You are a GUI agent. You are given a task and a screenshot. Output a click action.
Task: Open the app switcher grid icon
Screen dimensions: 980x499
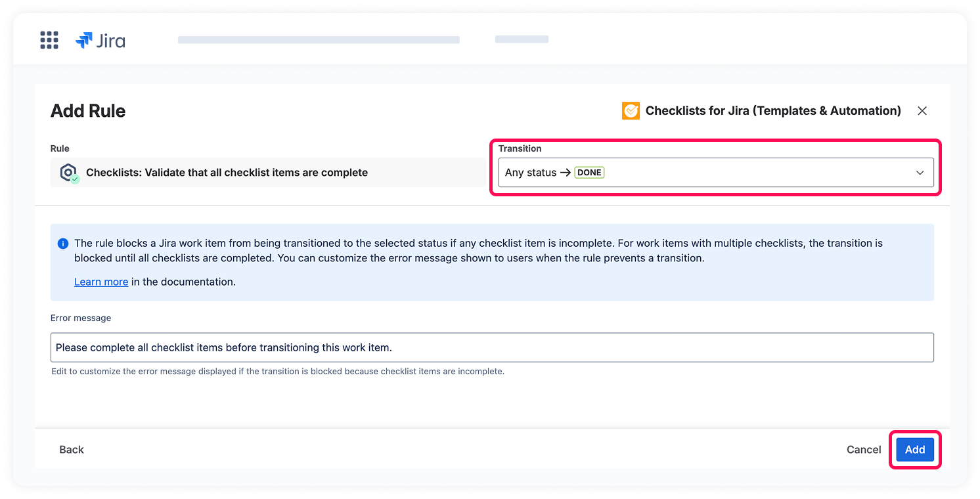pos(49,40)
